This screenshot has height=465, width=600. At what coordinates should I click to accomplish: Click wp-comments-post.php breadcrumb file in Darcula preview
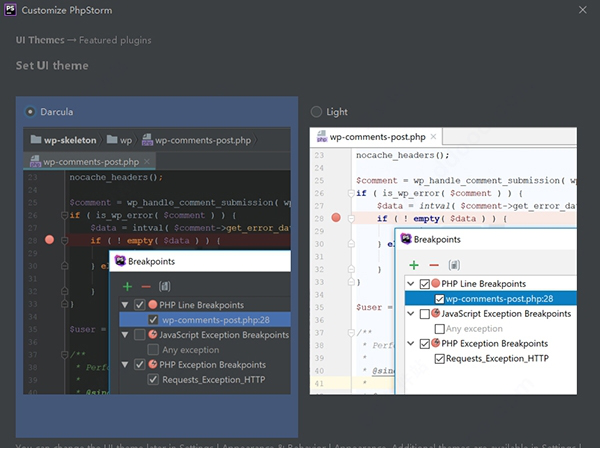tap(196, 140)
